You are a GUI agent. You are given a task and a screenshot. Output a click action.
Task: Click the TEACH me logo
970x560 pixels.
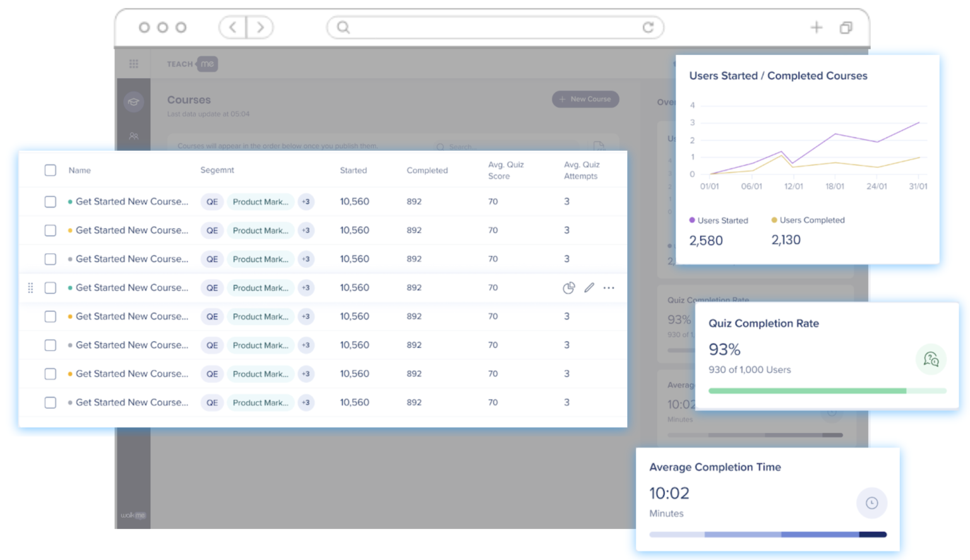(191, 63)
